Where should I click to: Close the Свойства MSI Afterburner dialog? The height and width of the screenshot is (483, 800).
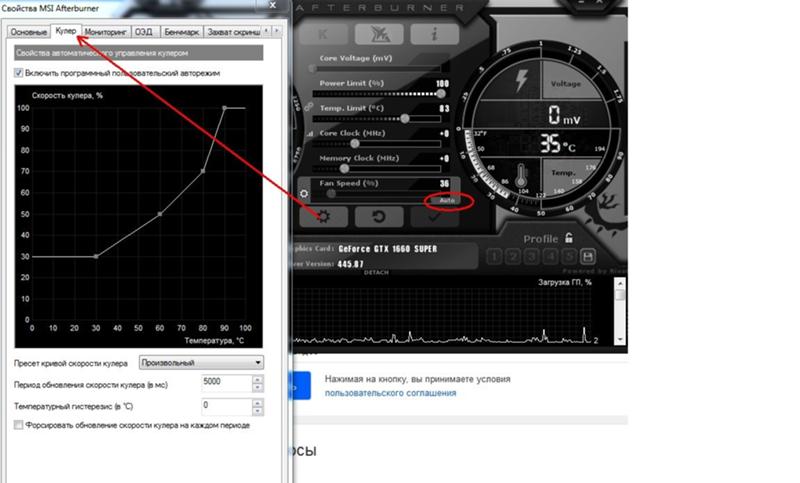tap(273, 5)
